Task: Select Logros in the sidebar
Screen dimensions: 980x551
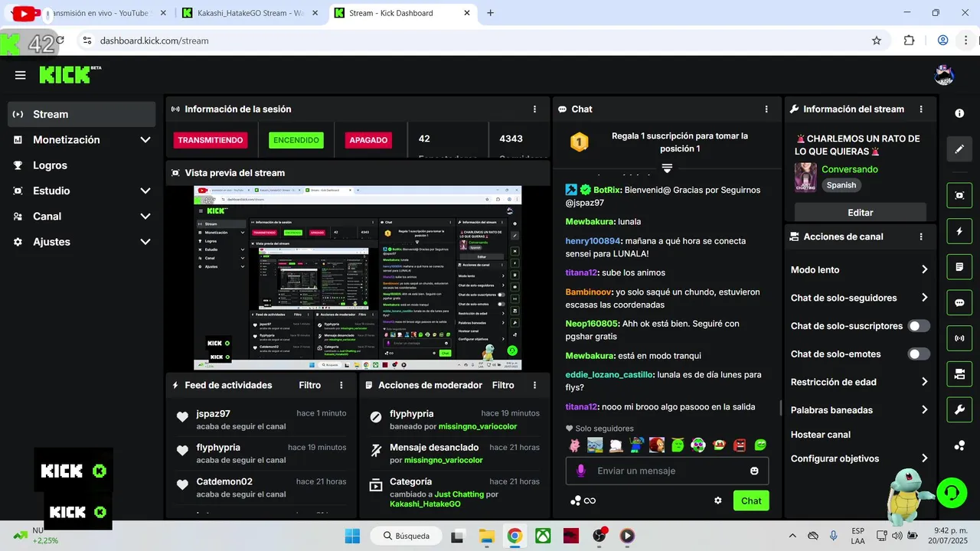Action: point(82,165)
